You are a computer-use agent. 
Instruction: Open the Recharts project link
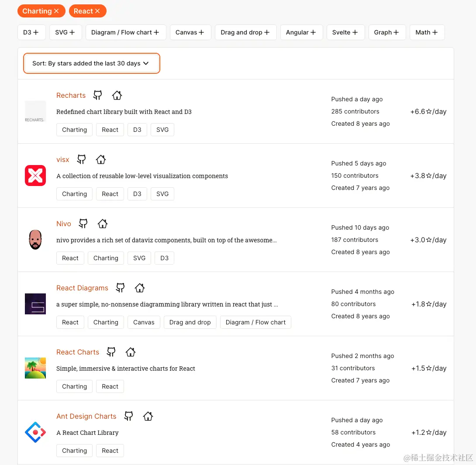point(71,95)
